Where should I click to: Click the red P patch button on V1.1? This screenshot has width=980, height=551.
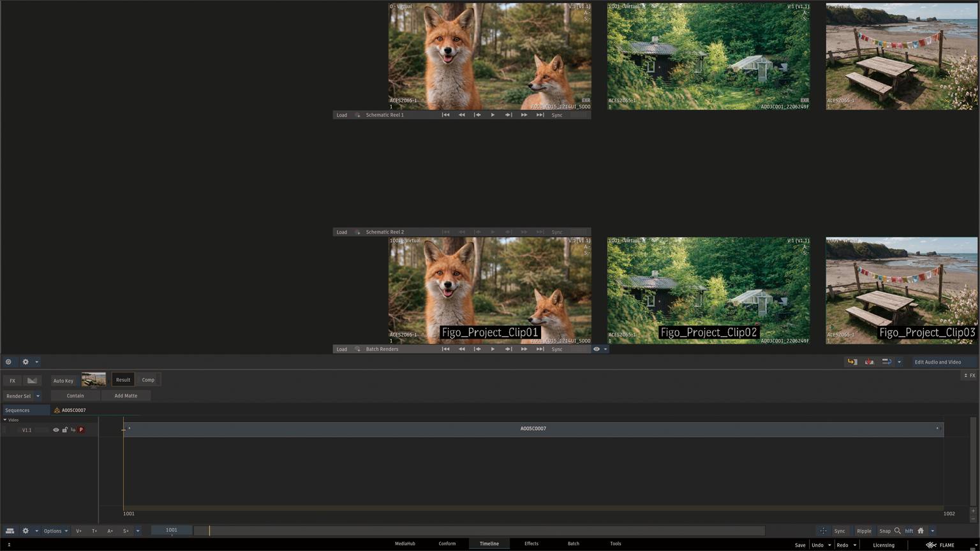pos(81,430)
